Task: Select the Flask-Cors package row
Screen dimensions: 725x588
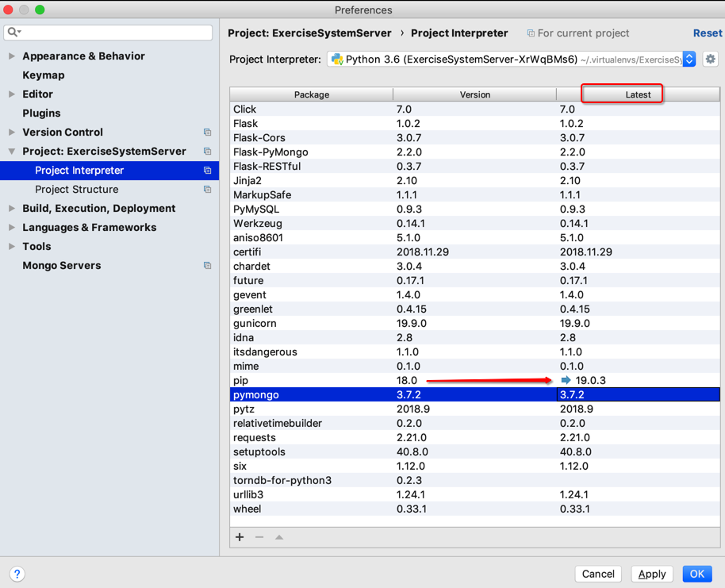Action: [x=475, y=138]
